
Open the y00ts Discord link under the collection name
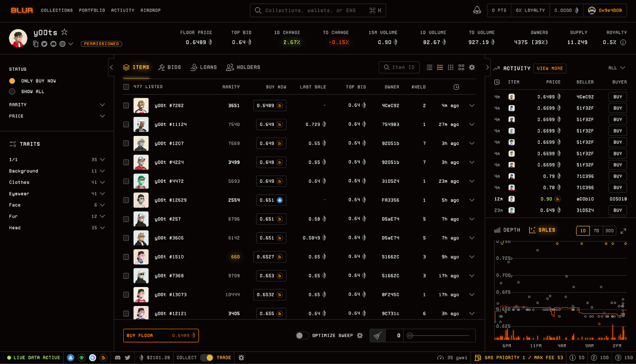53,44
